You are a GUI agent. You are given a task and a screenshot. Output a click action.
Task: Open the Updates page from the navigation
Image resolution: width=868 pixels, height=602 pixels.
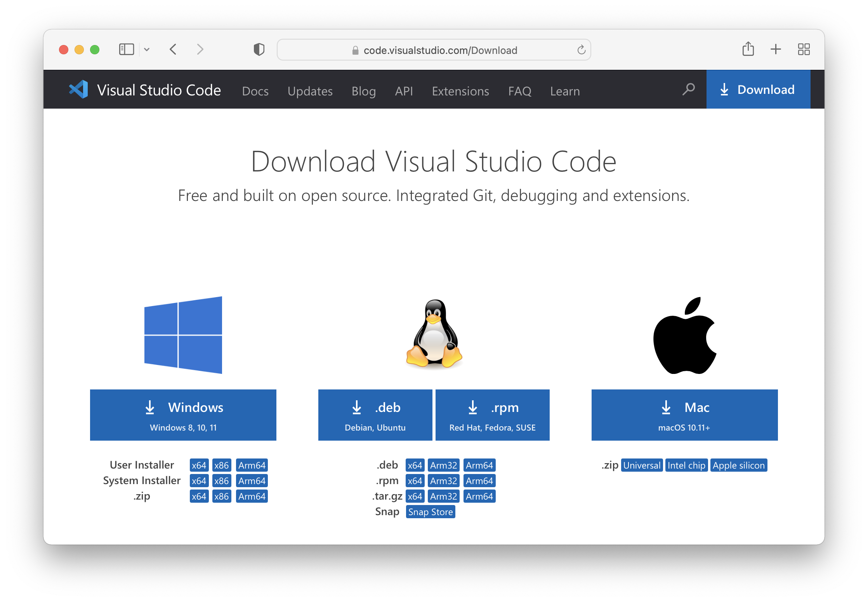(x=310, y=91)
